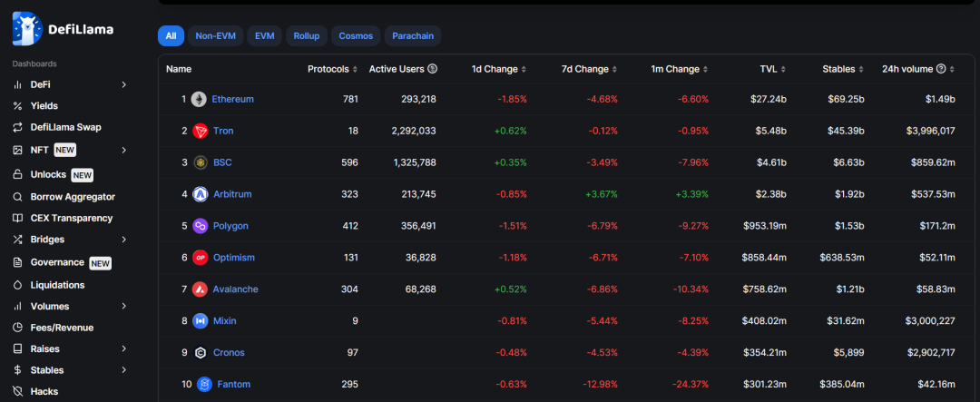
Task: Open the Yields dashboard
Action: pyautogui.click(x=44, y=105)
